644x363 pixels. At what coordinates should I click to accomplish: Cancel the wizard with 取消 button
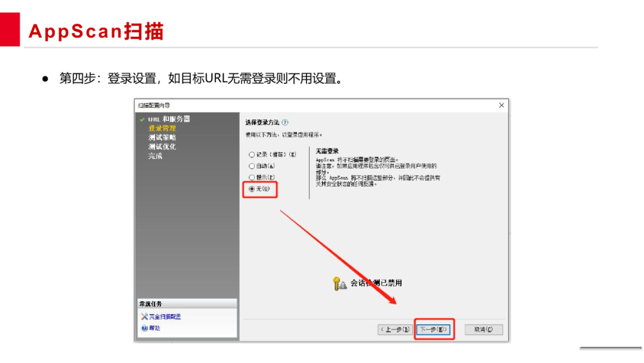coord(484,330)
